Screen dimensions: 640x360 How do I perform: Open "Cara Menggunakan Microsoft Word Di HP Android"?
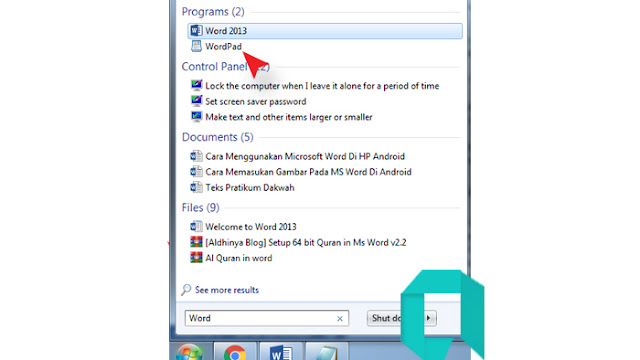click(305, 156)
